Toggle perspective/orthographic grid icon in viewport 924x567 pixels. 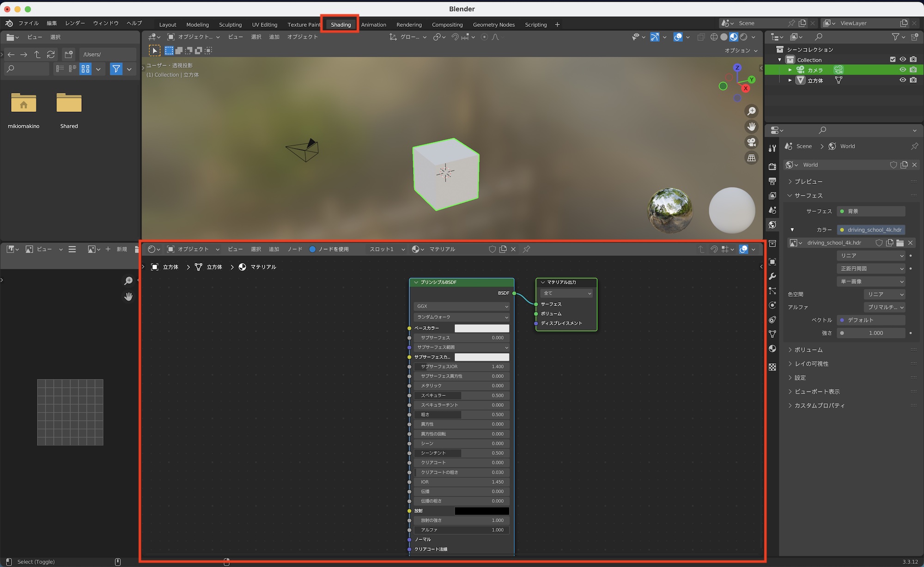(x=752, y=158)
